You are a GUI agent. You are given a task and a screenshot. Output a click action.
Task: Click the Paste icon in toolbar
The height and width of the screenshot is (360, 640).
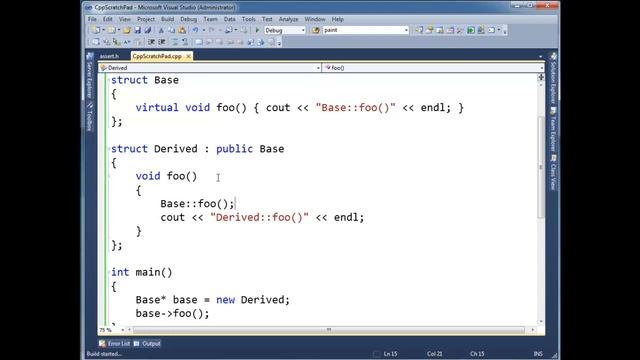[x=182, y=30]
